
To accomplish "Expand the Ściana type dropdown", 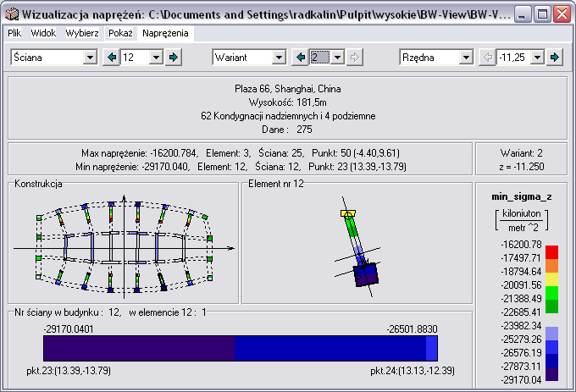I will pyautogui.click(x=90, y=58).
